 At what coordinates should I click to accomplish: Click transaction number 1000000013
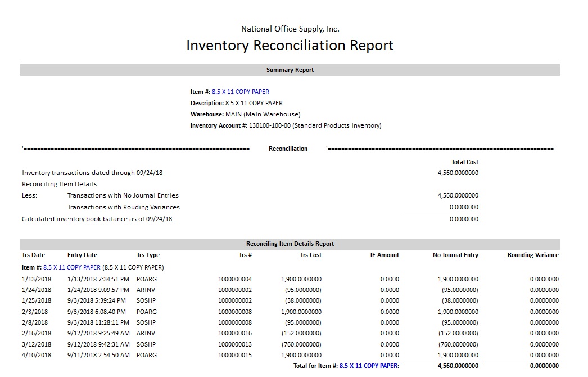235,344
